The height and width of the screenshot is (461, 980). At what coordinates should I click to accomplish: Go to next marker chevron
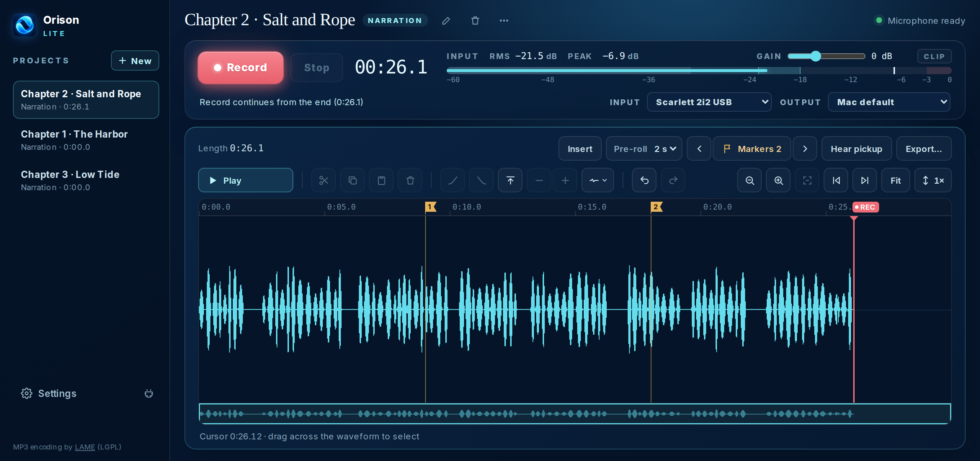805,149
